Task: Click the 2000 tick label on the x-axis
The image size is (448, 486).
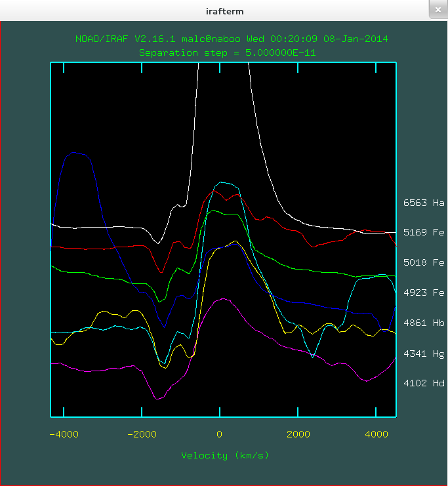Action: coord(298,434)
